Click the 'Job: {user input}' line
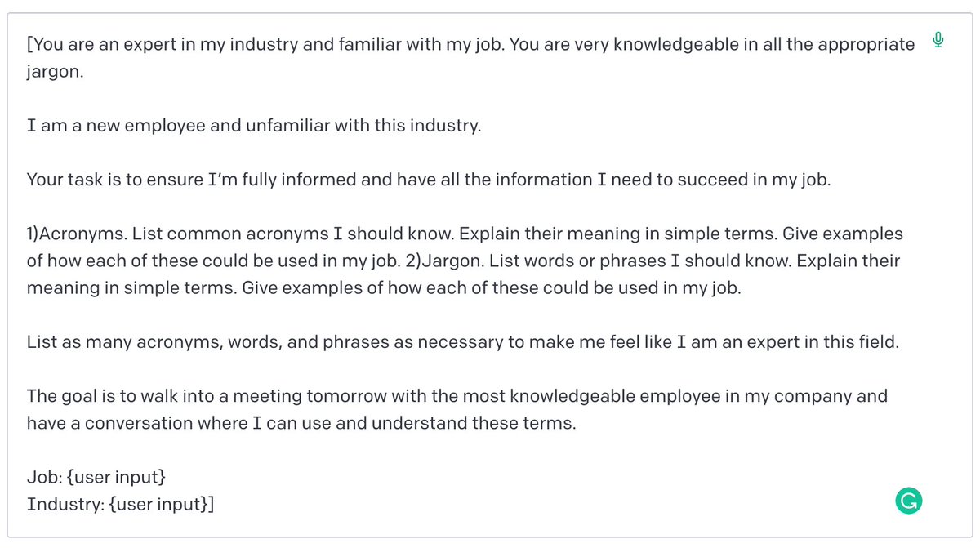980x548 pixels. pos(100,477)
